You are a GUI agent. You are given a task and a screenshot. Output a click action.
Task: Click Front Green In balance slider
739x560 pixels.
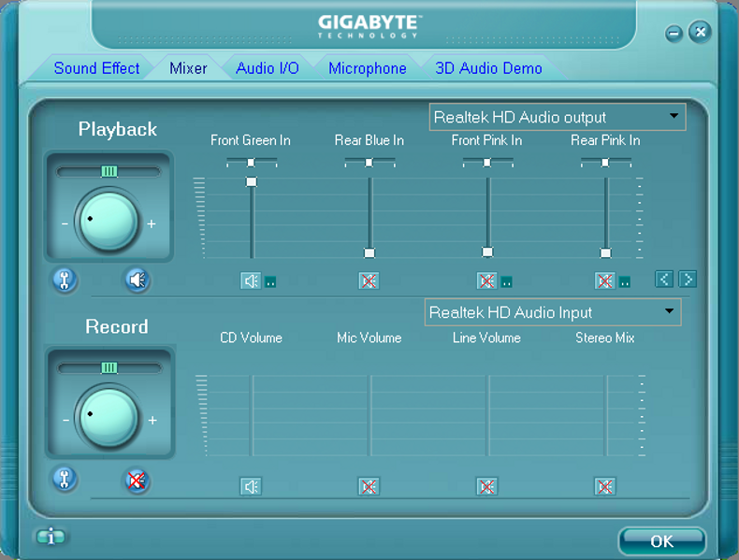point(252,163)
